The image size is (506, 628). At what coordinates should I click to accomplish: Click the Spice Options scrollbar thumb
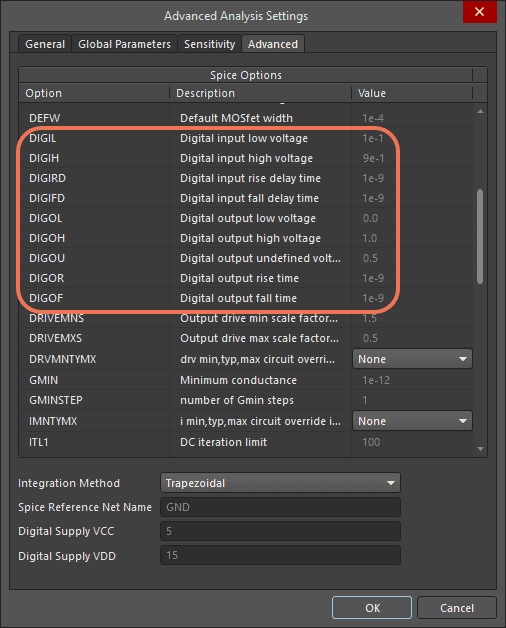coord(480,236)
